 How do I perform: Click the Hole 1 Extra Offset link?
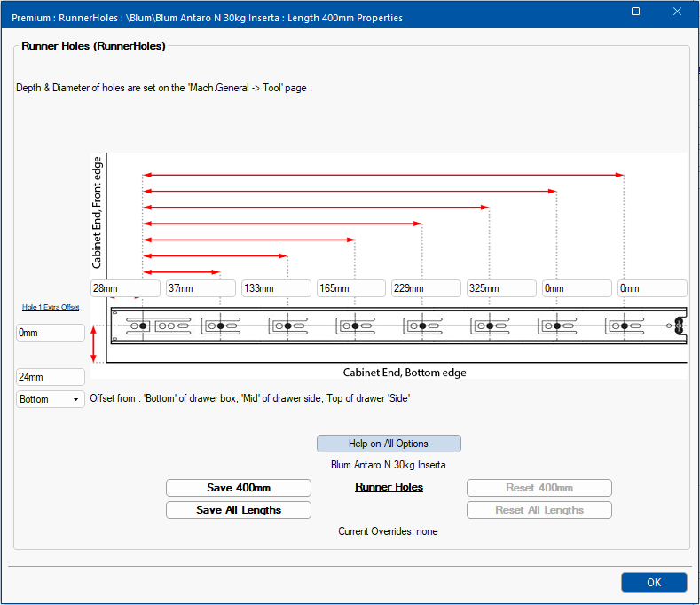coord(51,307)
